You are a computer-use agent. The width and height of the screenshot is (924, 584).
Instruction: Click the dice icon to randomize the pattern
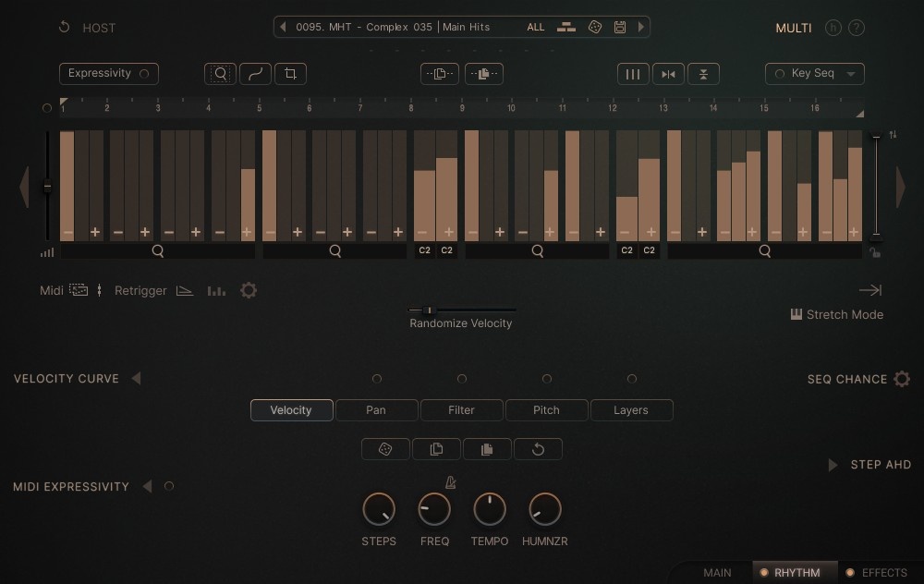[385, 449]
